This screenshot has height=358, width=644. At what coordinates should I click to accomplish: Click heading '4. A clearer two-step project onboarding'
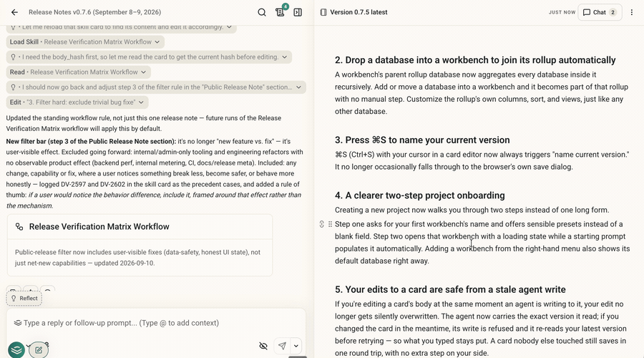pos(420,195)
